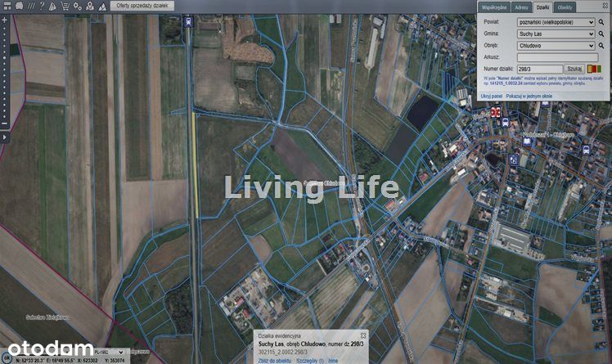The height and width of the screenshot is (364, 612).
Task: Click the Zbliż do obiektu link
Action: (275, 361)
